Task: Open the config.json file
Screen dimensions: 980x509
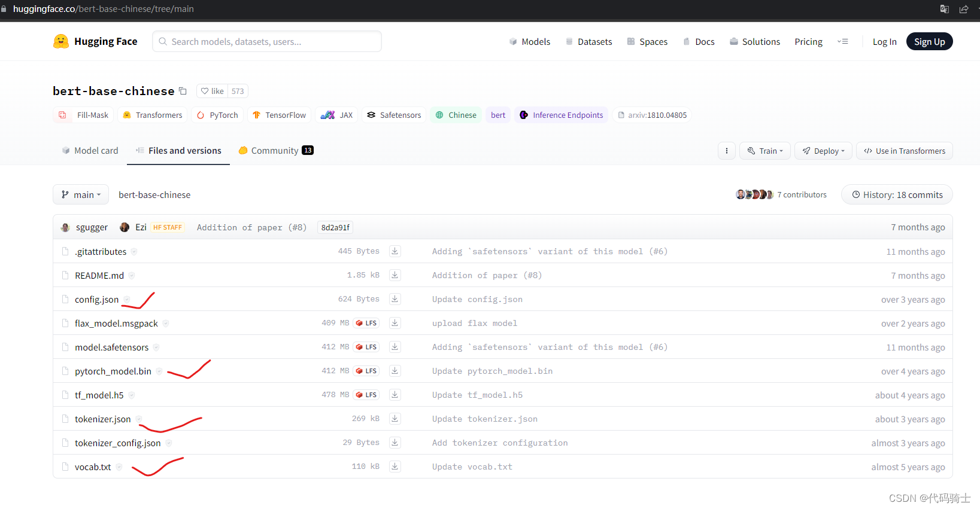Action: click(96, 299)
